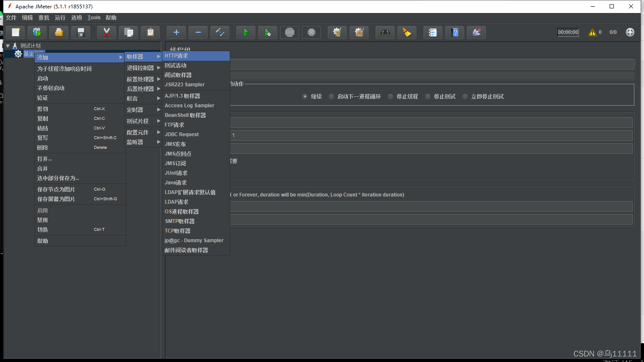Viewport: 644px width, 362px height.
Task: Choose BeanShell 取样器 from the list
Action: click(196, 115)
